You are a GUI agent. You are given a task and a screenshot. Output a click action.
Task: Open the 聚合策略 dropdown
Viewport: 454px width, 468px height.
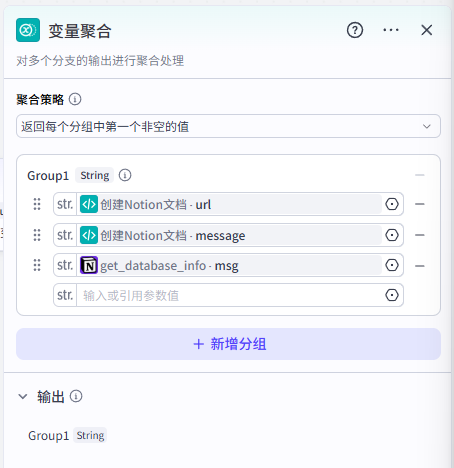click(228, 126)
